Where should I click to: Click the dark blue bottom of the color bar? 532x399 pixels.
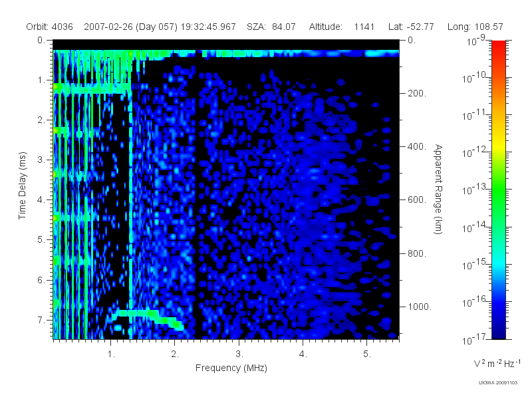pos(499,332)
